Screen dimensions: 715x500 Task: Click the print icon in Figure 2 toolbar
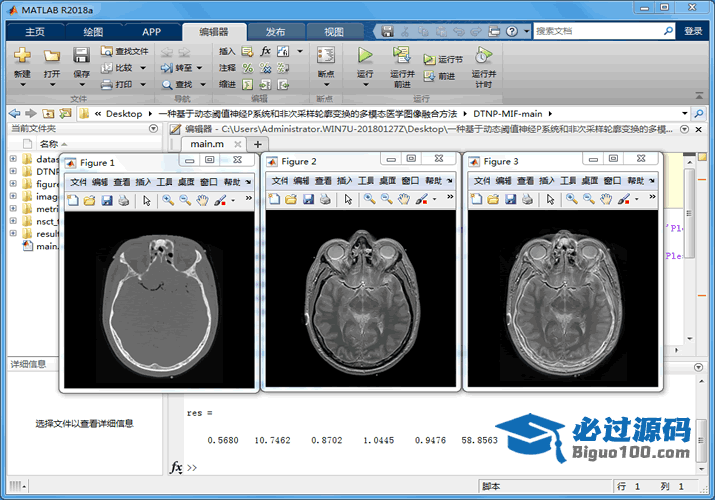coord(325,199)
